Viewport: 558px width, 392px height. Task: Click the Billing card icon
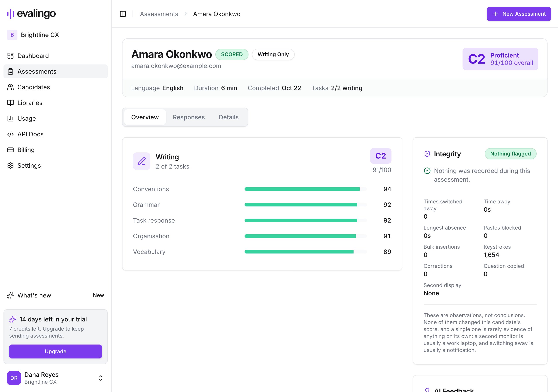[x=10, y=150]
